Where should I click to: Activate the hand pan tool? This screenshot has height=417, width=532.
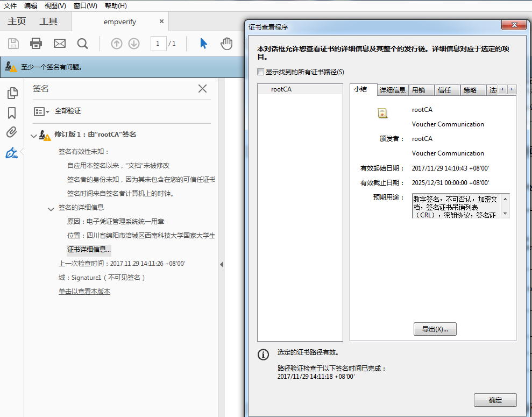click(226, 44)
